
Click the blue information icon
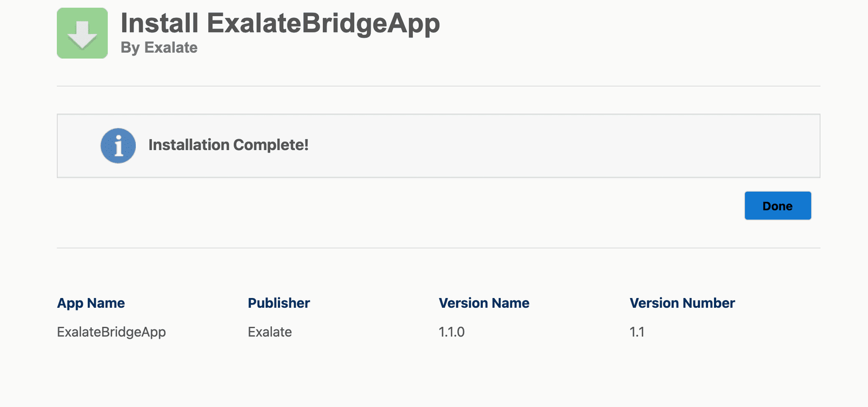click(118, 146)
